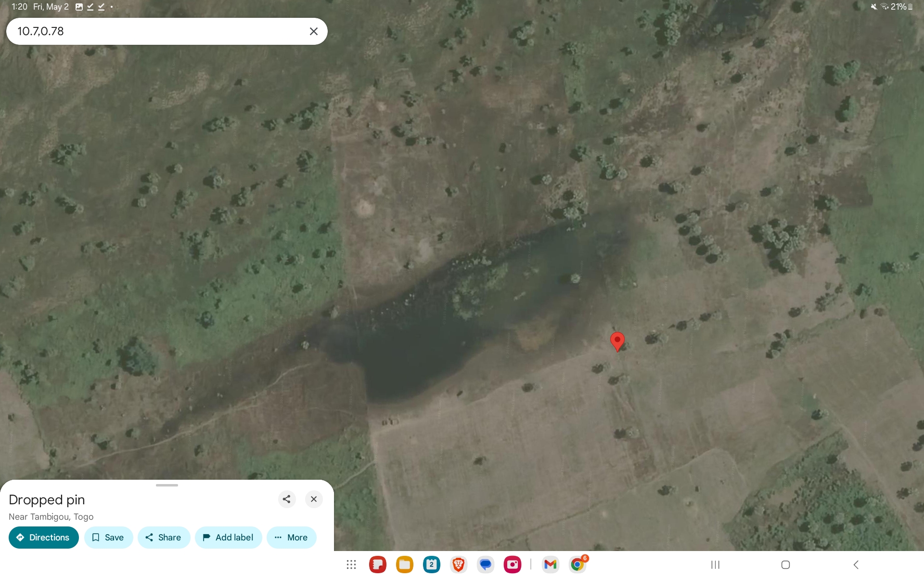Open My Files folder app
Screen dimensions: 924x578
click(x=405, y=565)
